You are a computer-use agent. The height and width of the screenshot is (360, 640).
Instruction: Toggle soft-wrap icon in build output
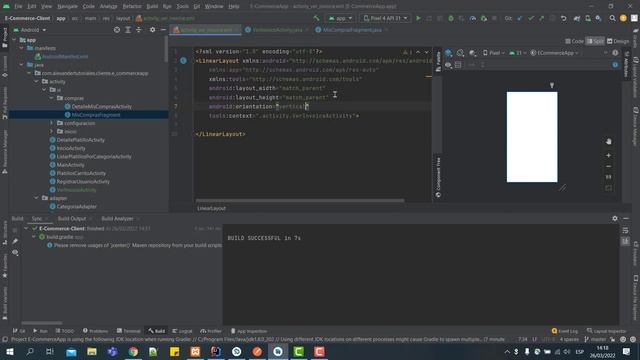[x=625, y=231]
